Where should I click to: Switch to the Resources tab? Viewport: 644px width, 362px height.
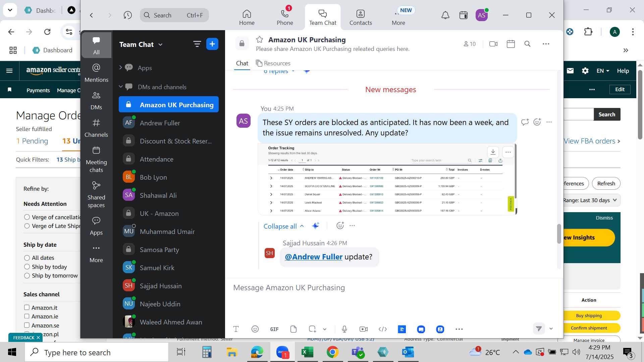coord(273,63)
